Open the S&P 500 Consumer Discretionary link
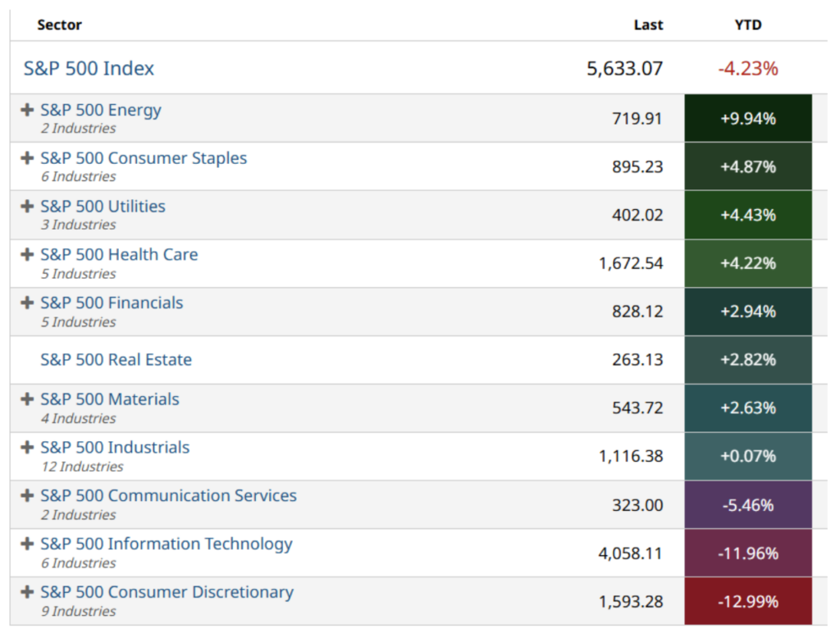The image size is (840, 638). 167,592
